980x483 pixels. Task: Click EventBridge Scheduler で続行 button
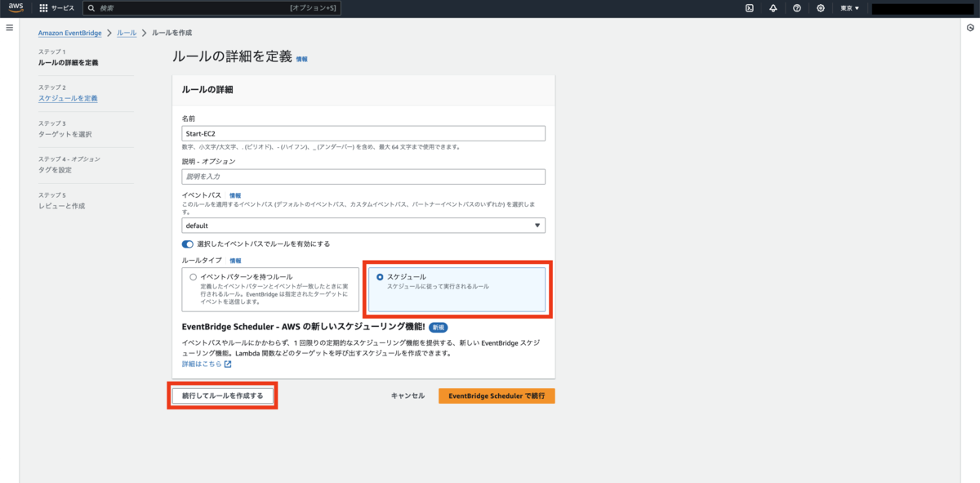click(497, 396)
